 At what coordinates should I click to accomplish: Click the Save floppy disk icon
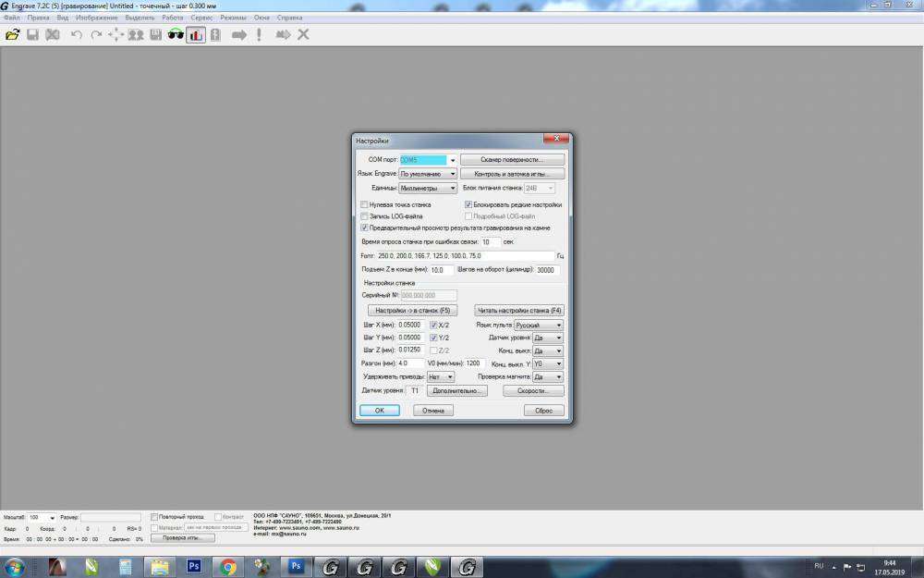point(32,35)
